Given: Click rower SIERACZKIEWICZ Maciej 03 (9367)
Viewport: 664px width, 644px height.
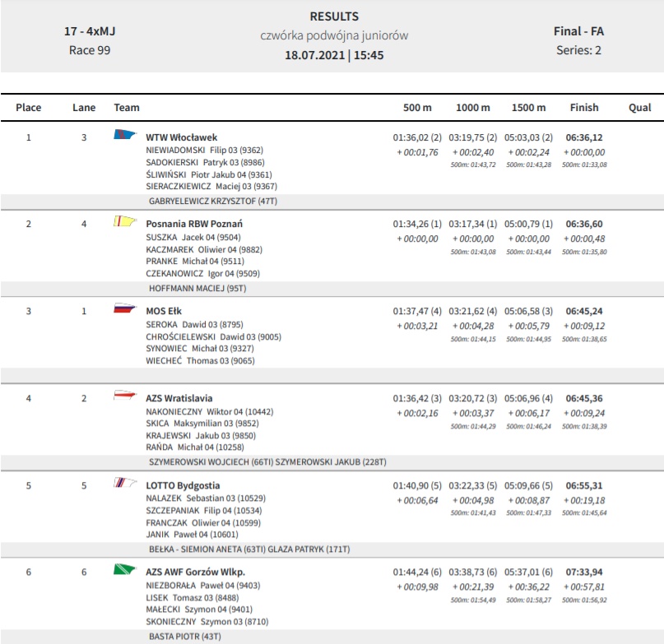Looking at the screenshot, I should (x=211, y=187).
